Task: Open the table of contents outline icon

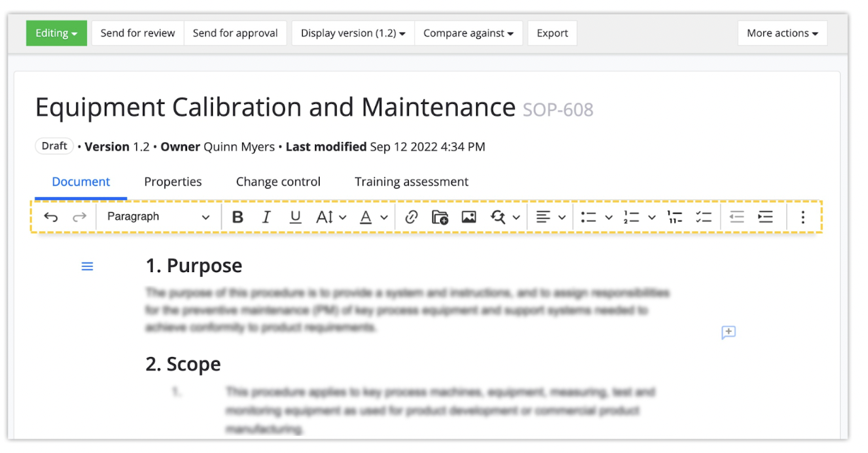Action: tap(87, 267)
